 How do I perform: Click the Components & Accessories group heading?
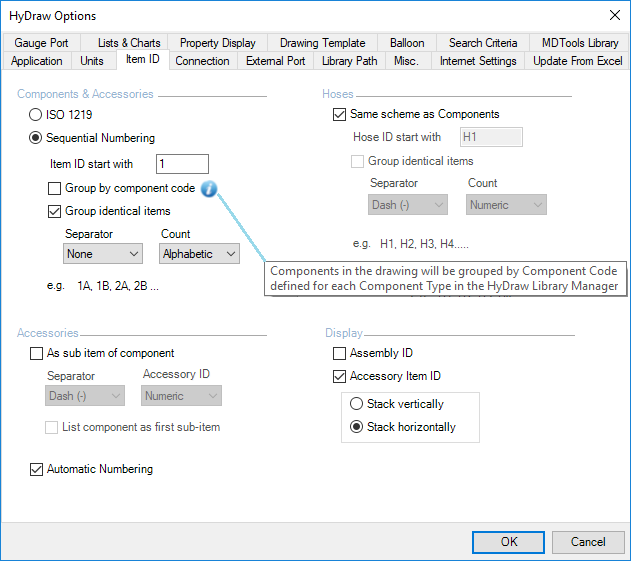tap(85, 94)
